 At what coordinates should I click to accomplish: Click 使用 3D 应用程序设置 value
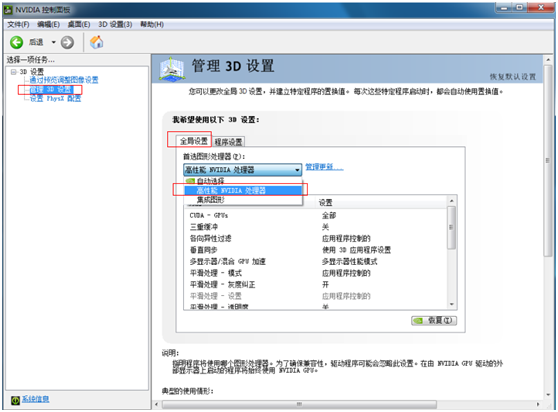(357, 250)
